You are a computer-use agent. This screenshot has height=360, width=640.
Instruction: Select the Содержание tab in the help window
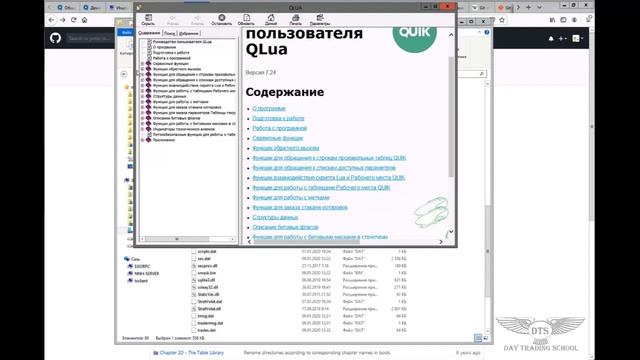[x=149, y=33]
